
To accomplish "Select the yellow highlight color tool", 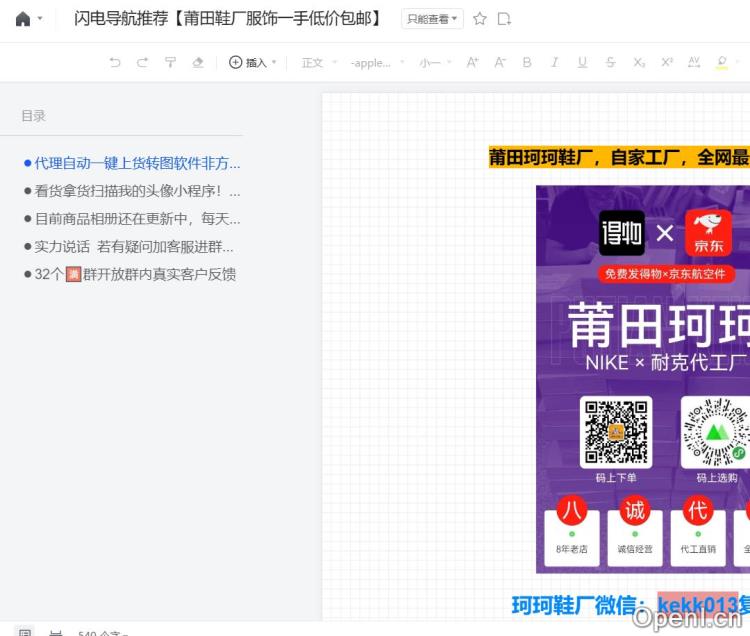I will (722, 63).
